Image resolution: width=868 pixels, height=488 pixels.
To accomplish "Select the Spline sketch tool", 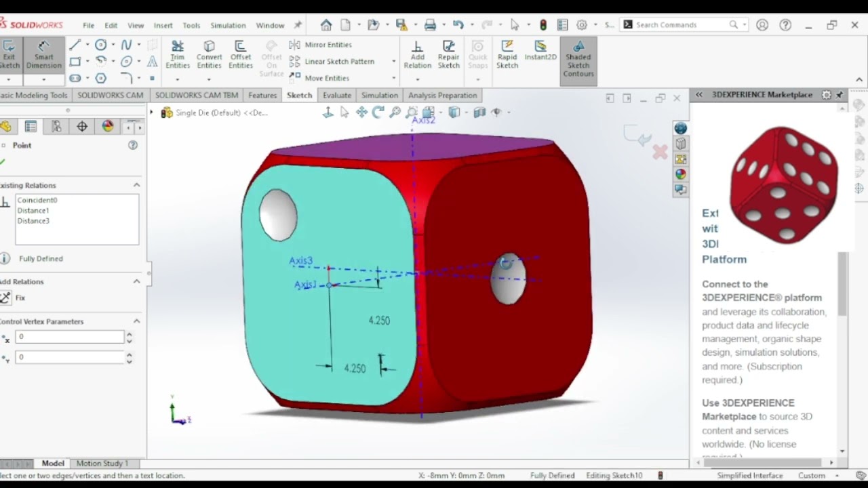I will [x=126, y=45].
